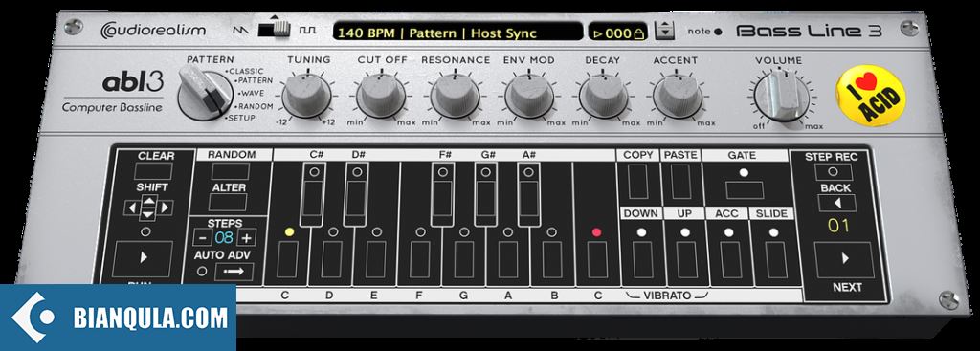The height and width of the screenshot is (351, 980).
Task: Click the B white key button
Action: pos(552,259)
